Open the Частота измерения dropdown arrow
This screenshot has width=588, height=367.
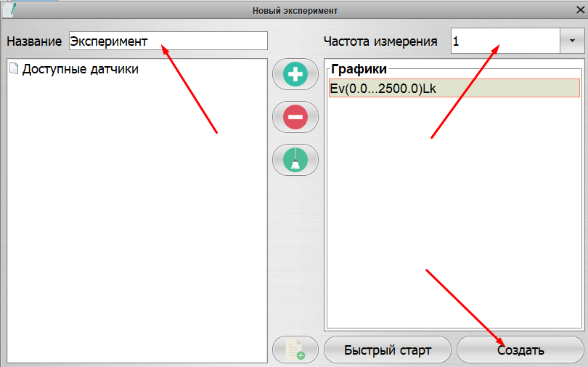coord(572,41)
